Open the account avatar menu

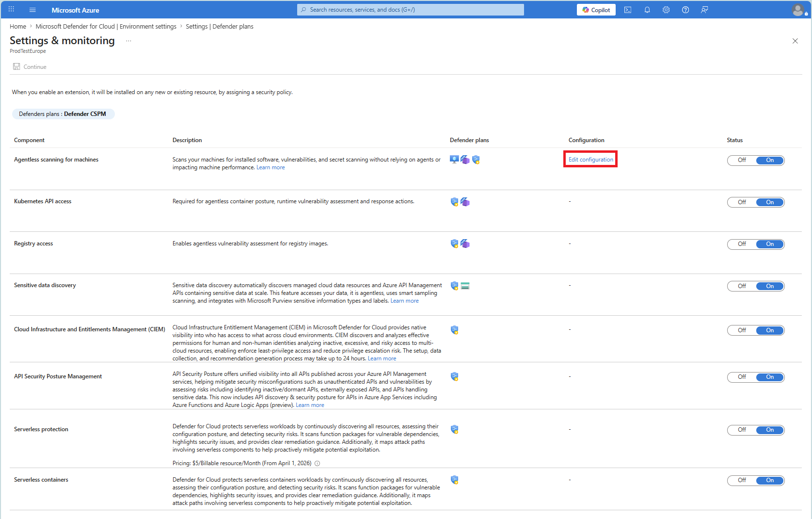click(798, 10)
